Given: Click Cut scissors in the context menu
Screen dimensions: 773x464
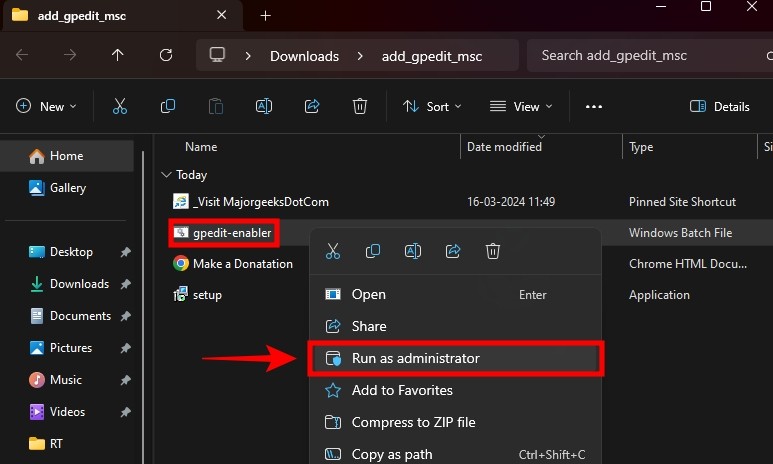Looking at the screenshot, I should (333, 251).
